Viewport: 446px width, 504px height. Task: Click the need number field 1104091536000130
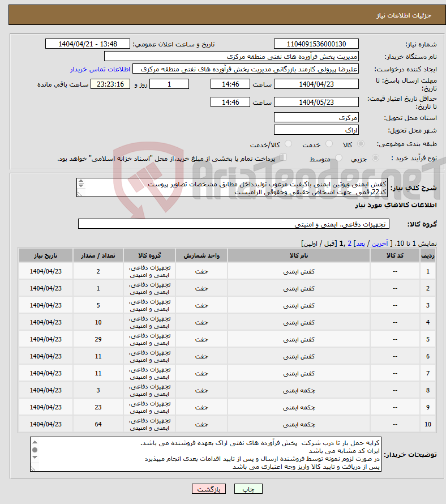316,44
